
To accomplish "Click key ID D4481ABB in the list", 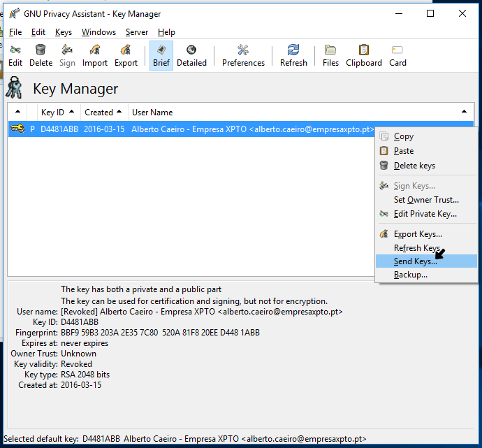I will 59,129.
